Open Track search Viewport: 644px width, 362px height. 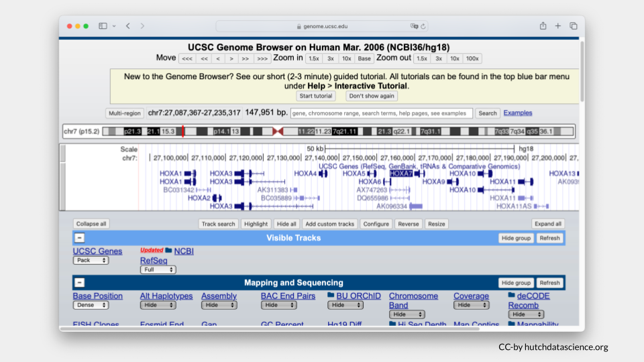pos(218,224)
